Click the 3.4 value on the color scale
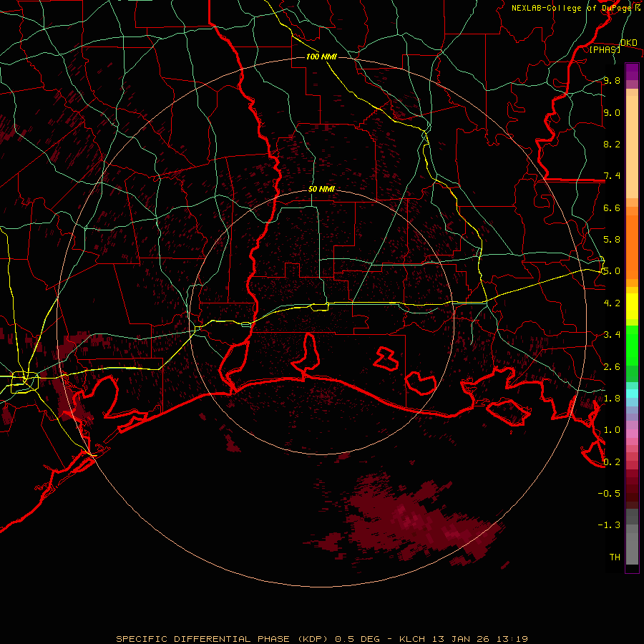 coord(612,335)
